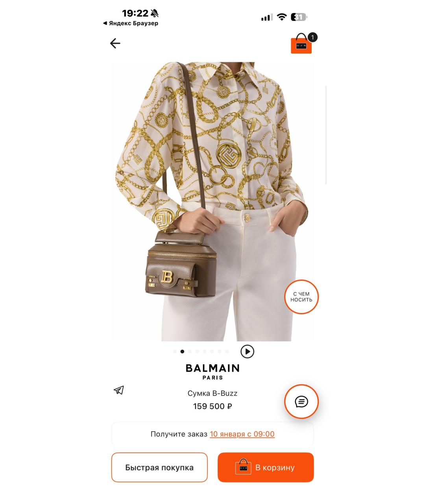Share product via paper plane icon
This screenshot has height=504, width=425.
click(x=119, y=390)
